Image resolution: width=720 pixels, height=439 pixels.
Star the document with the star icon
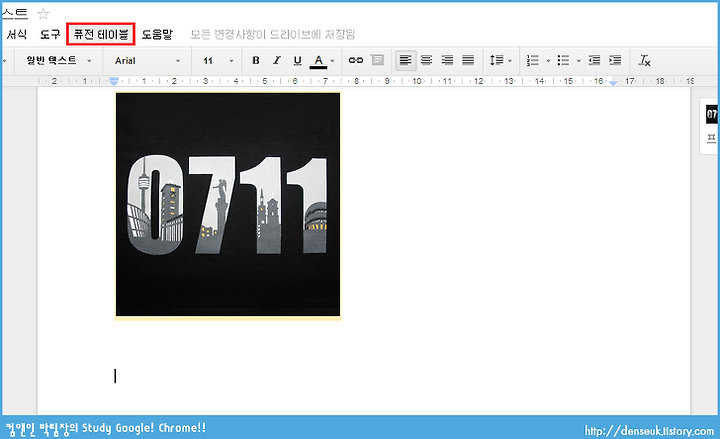[43, 14]
